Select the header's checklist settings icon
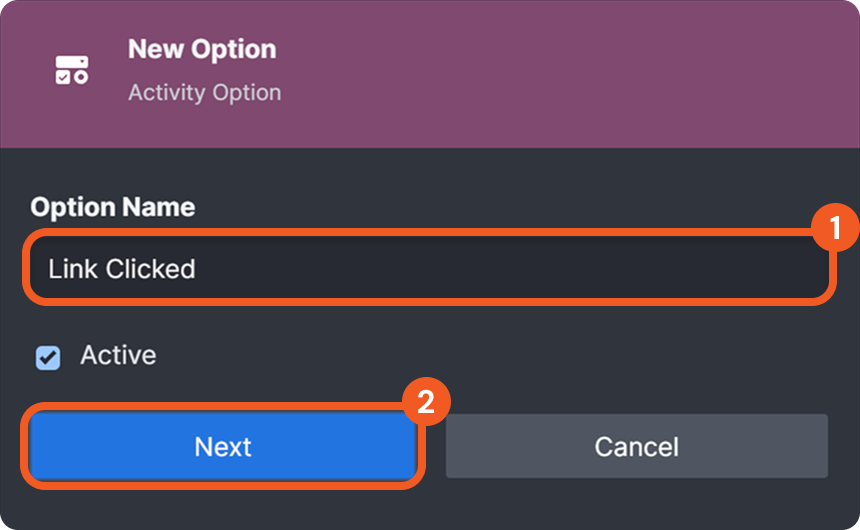Image resolution: width=860 pixels, height=530 pixels. click(x=71, y=70)
